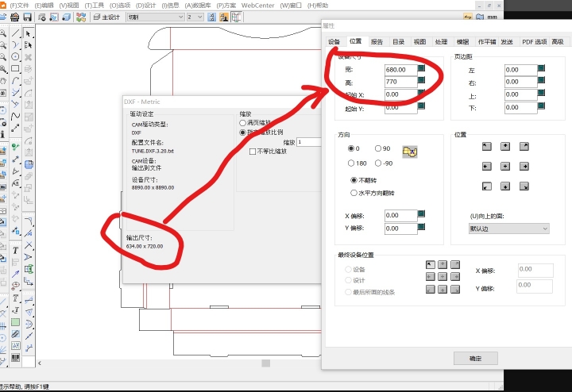Click the 确定 confirm button
The height and width of the screenshot is (392, 572).
475,358
